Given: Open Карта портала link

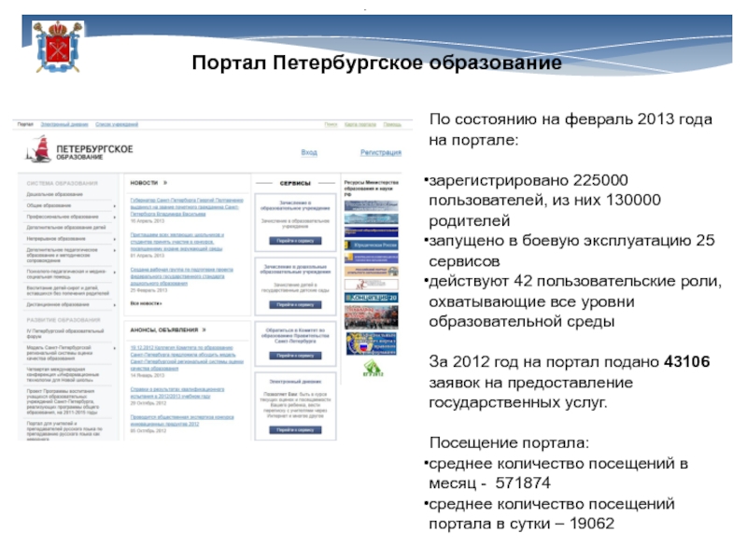Looking at the screenshot, I should 360,124.
